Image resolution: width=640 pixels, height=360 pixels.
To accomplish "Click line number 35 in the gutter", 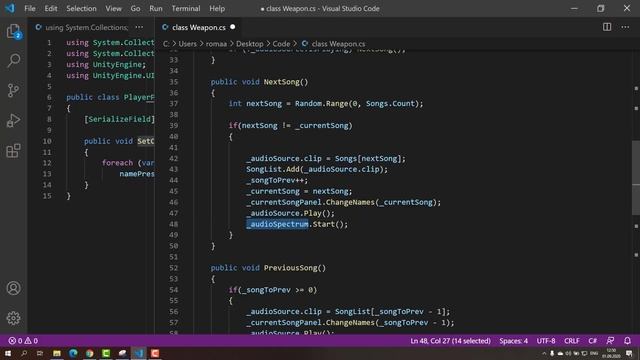I will (173, 82).
